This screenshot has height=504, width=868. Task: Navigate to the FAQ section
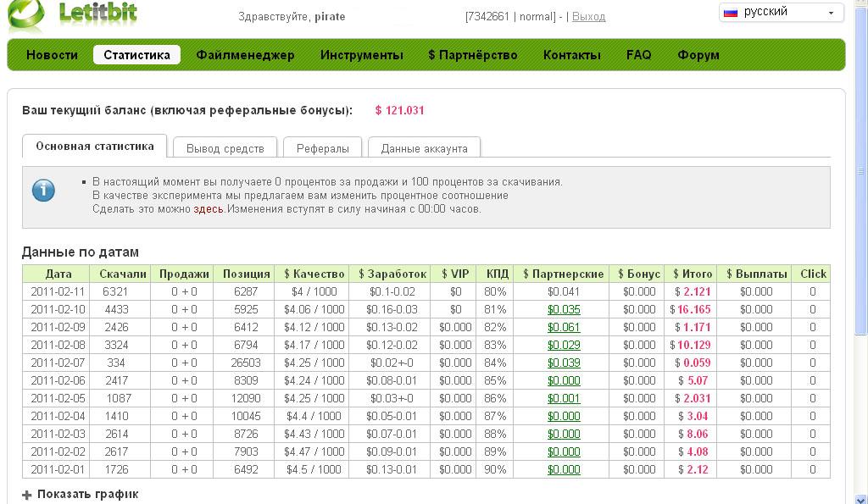pyautogui.click(x=638, y=55)
